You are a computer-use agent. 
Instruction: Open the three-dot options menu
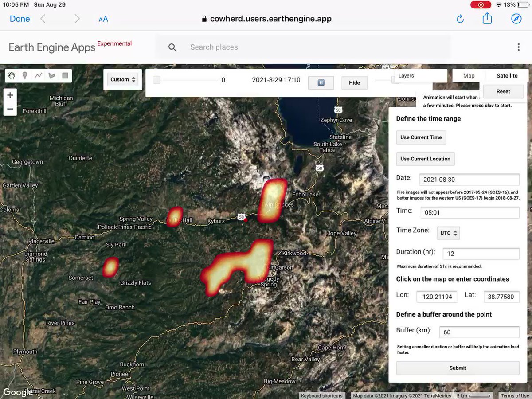tap(519, 47)
